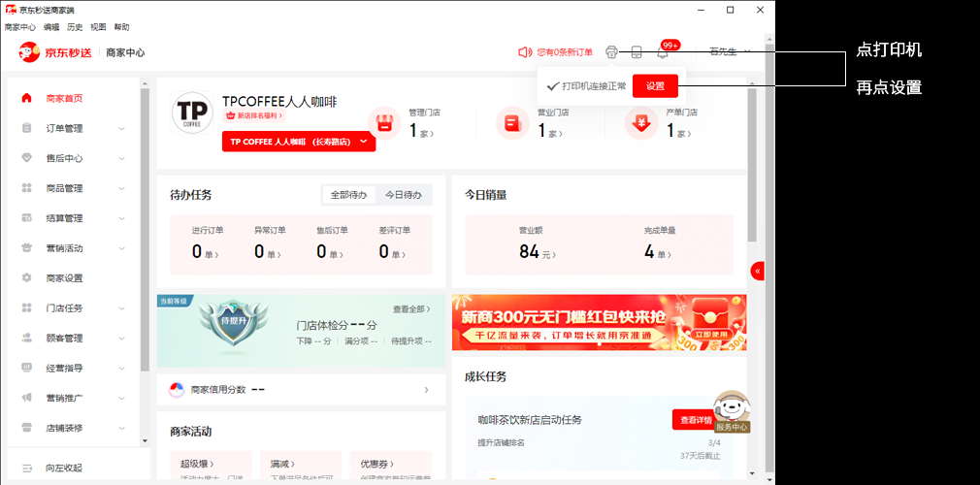
Task: Click the 商家信用分数 pie icon
Action: click(x=177, y=390)
